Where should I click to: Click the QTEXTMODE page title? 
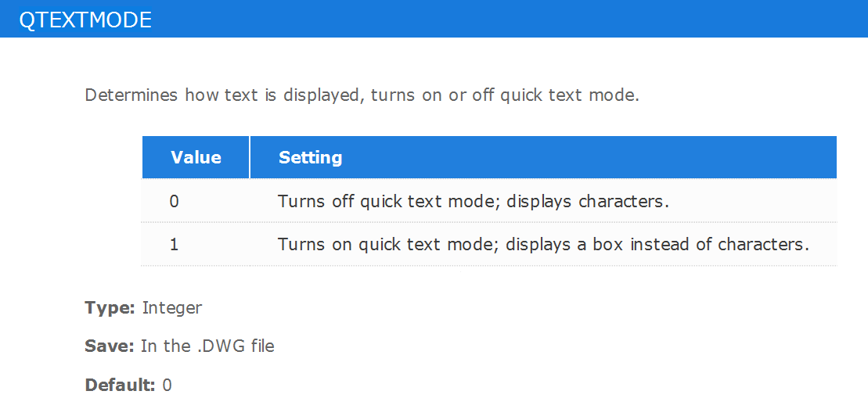tap(85, 20)
